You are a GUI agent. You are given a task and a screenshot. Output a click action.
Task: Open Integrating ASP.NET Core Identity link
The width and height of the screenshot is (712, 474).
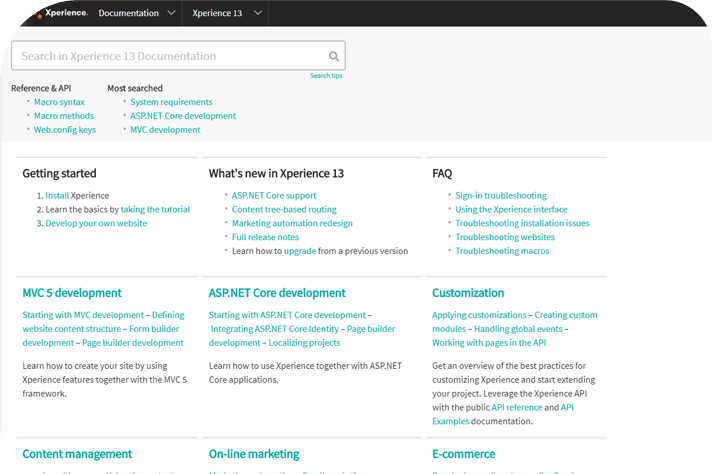[275, 329]
